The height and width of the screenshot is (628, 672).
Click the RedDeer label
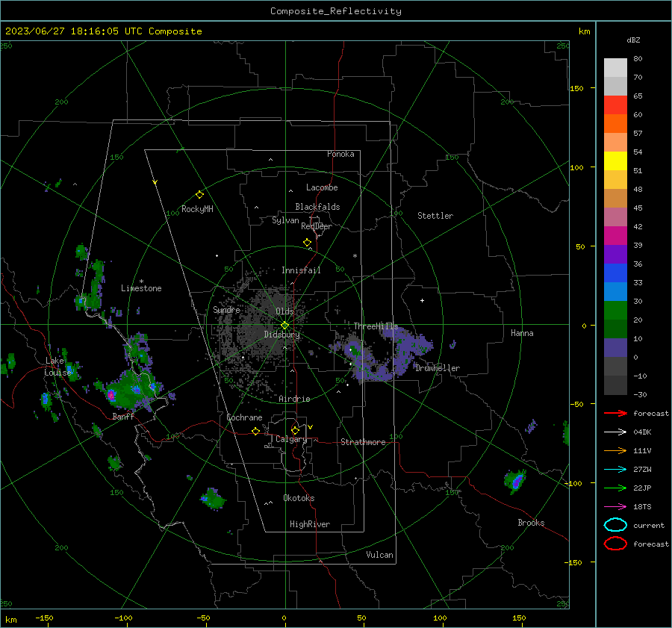(x=317, y=226)
